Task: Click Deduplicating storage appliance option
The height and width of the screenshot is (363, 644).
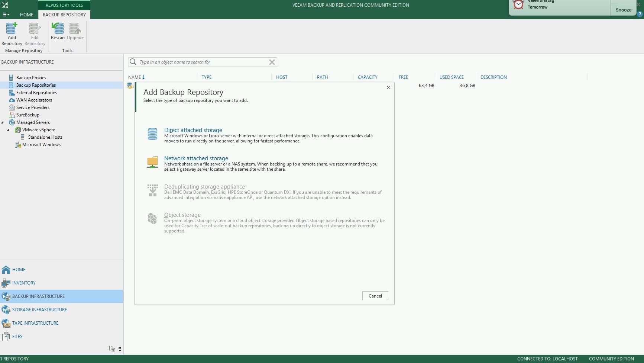Action: click(204, 187)
